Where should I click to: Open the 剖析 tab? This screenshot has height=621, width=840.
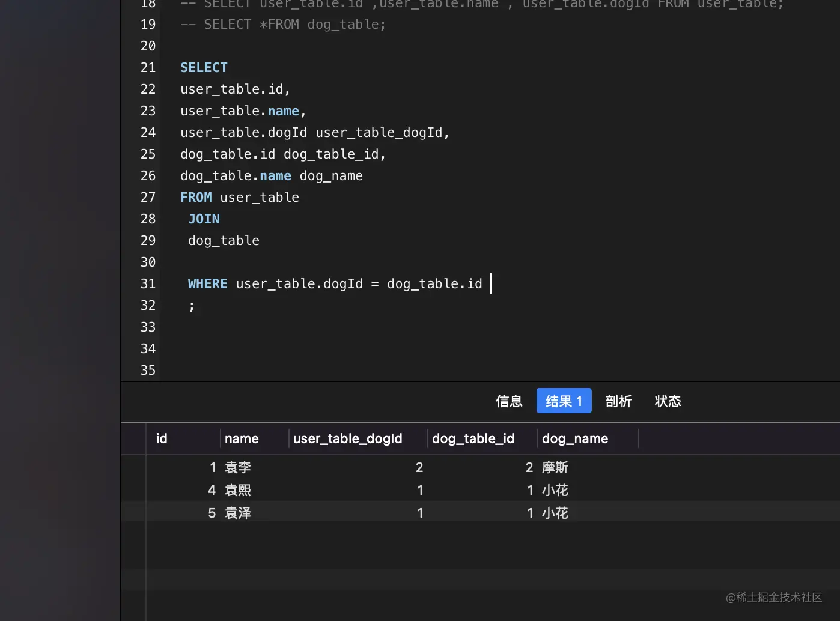click(x=618, y=401)
